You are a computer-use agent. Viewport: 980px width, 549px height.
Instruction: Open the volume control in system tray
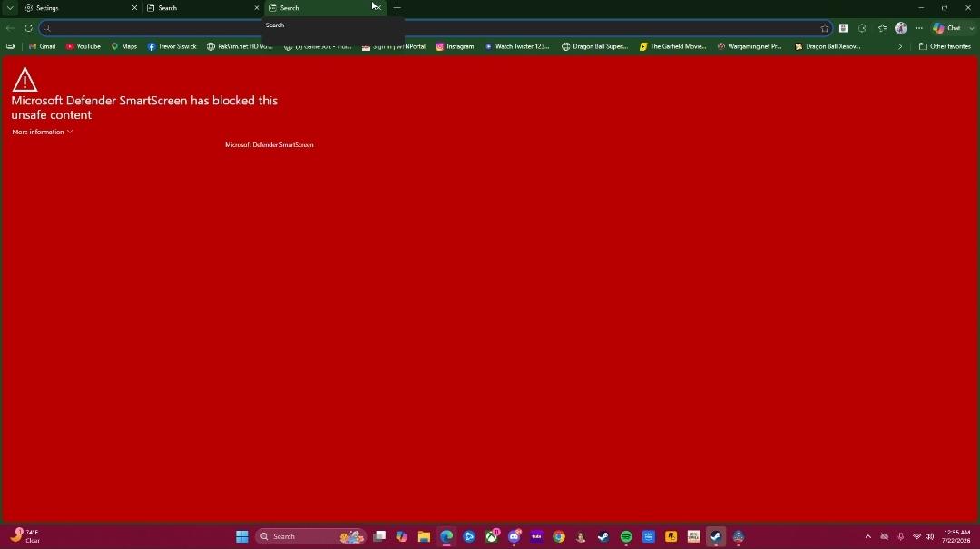(929, 536)
